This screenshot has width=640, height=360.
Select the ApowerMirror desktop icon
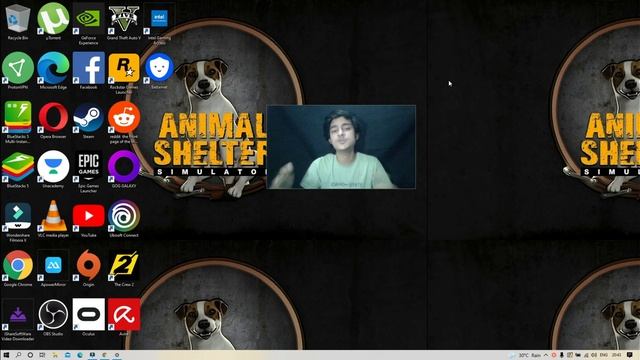pos(53,269)
